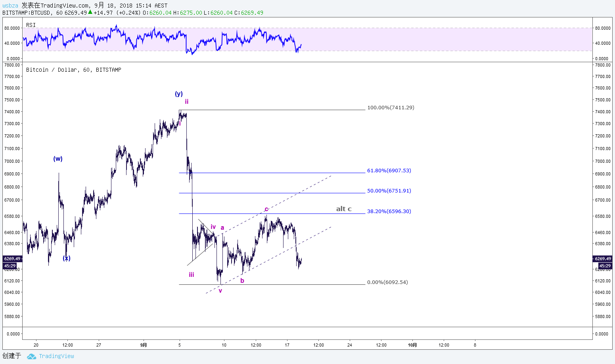Click the H:6275.00 high price value
This screenshot has width=615, height=364.
pyautogui.click(x=188, y=13)
